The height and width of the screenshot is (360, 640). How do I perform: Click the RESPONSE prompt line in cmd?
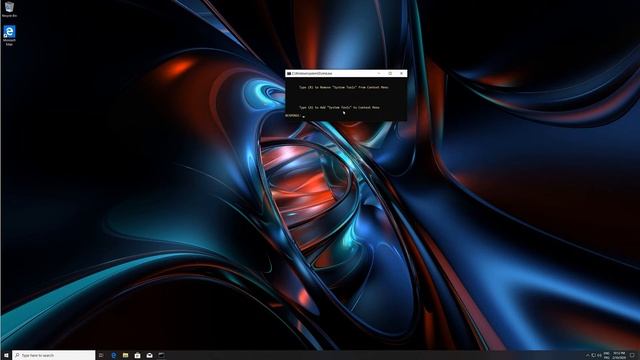295,116
